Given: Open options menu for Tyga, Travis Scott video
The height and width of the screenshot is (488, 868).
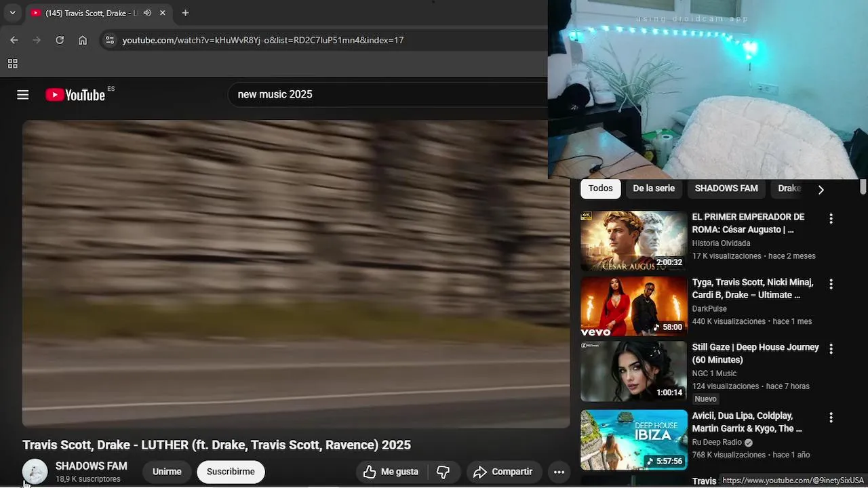Looking at the screenshot, I should pos(831,284).
